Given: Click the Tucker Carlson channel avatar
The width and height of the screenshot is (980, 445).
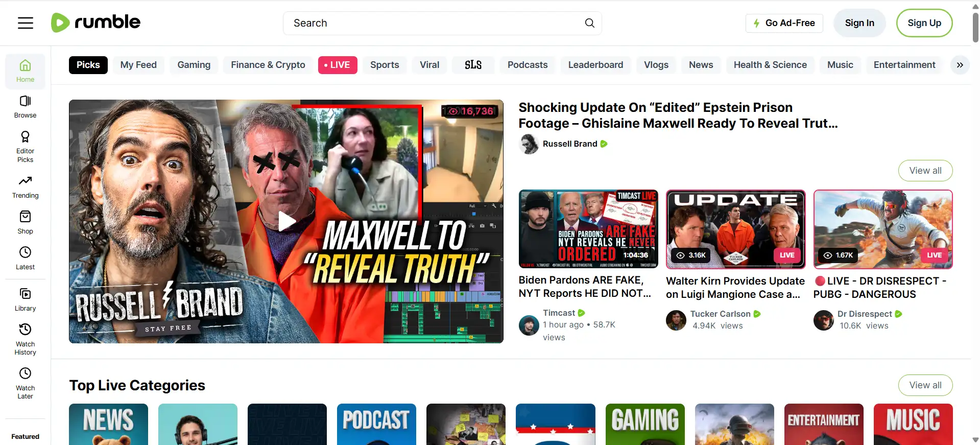Looking at the screenshot, I should point(676,320).
